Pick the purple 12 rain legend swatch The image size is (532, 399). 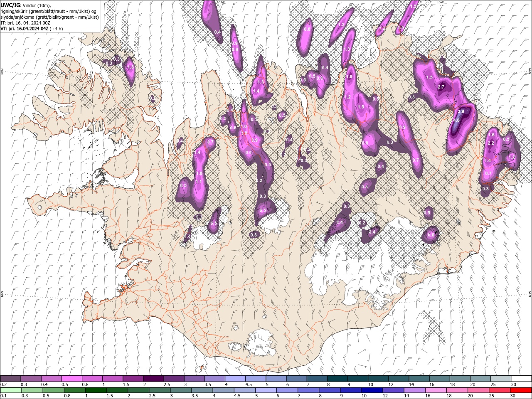[393, 390]
